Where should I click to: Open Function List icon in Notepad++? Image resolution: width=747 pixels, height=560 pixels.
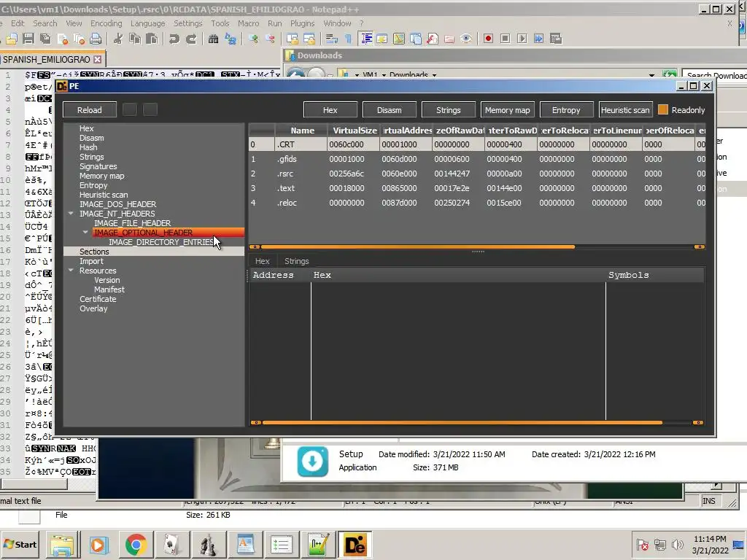tap(432, 39)
